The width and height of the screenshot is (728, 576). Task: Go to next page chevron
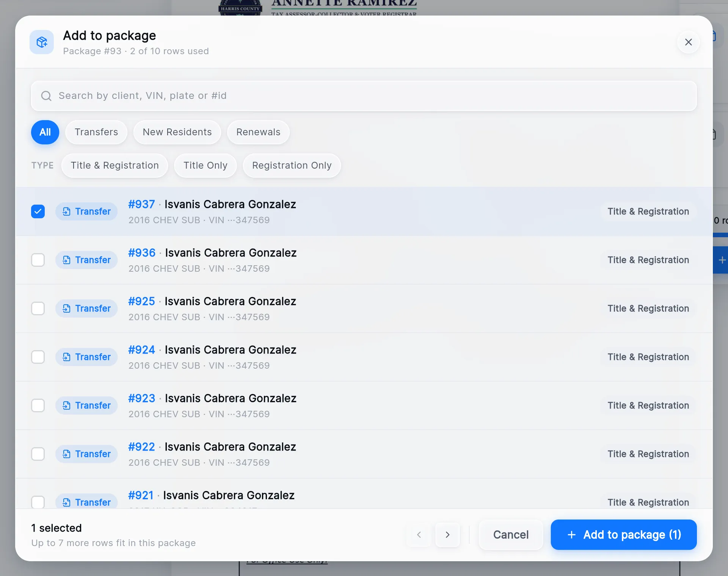pos(448,535)
